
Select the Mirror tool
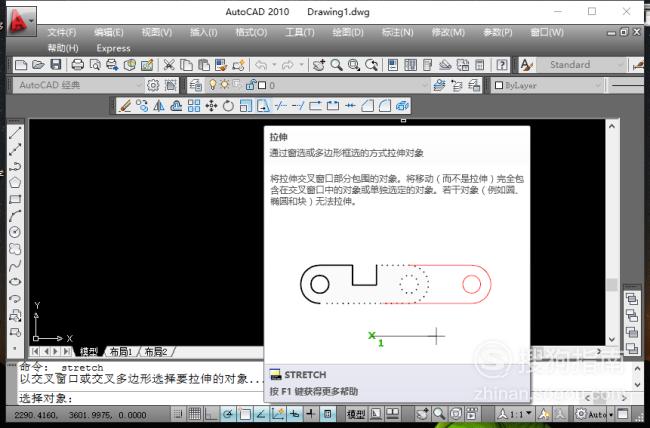tap(159, 106)
